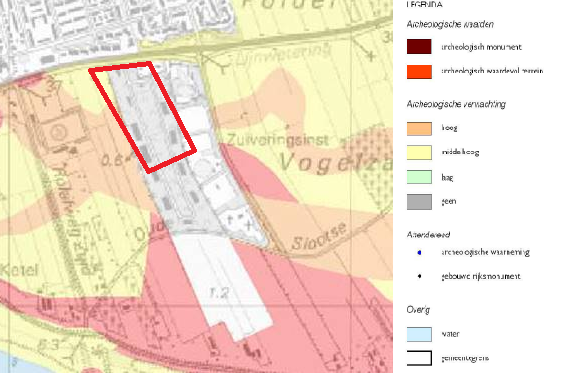Click the light blue water swatch
This screenshot has width=582, height=385.
coord(419,334)
